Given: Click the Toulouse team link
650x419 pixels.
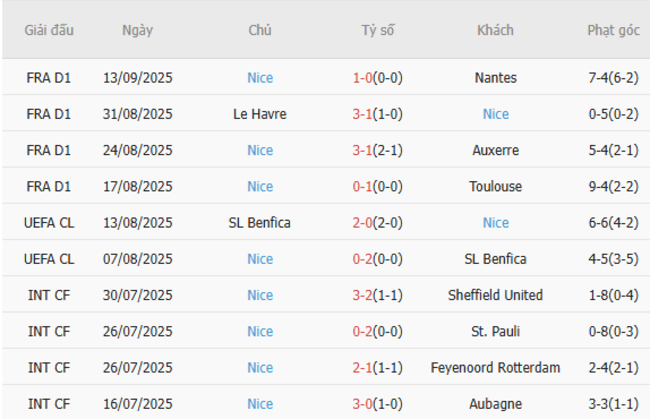Looking at the screenshot, I should click(495, 186).
